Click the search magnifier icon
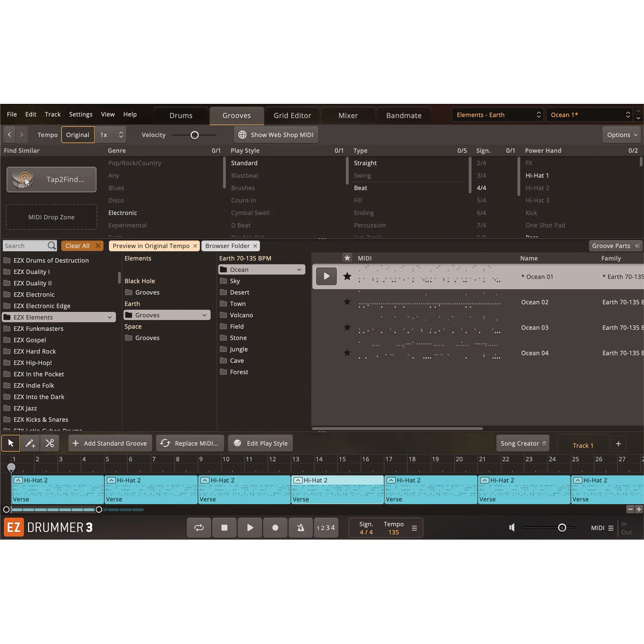 pyautogui.click(x=52, y=246)
